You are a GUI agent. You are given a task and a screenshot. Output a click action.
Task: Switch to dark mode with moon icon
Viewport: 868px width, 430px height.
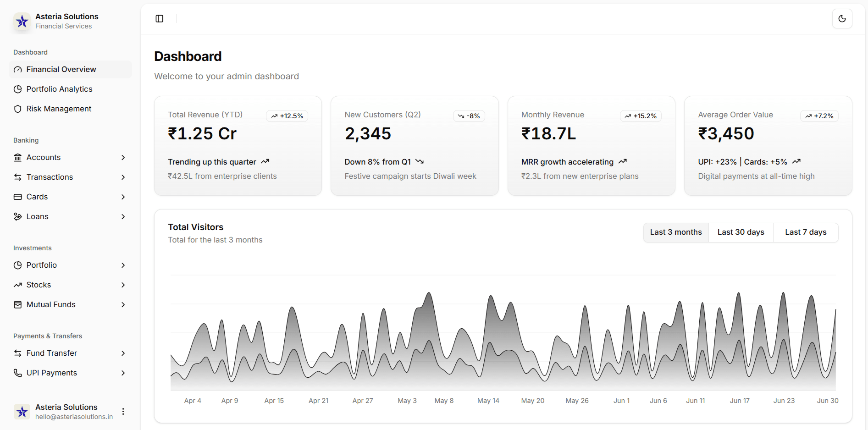[x=842, y=19]
